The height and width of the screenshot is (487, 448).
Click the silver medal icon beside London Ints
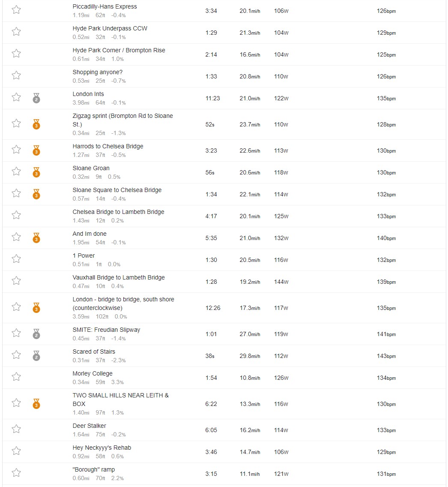tap(36, 98)
